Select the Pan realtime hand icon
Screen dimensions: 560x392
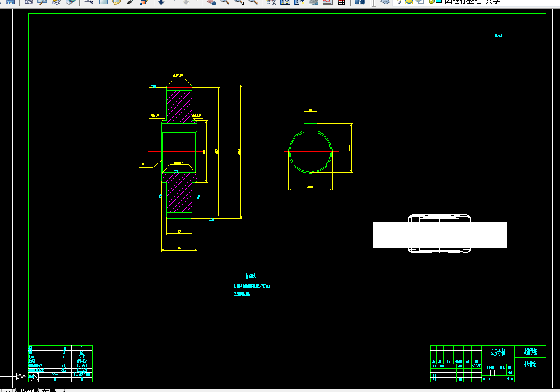coord(211,1)
